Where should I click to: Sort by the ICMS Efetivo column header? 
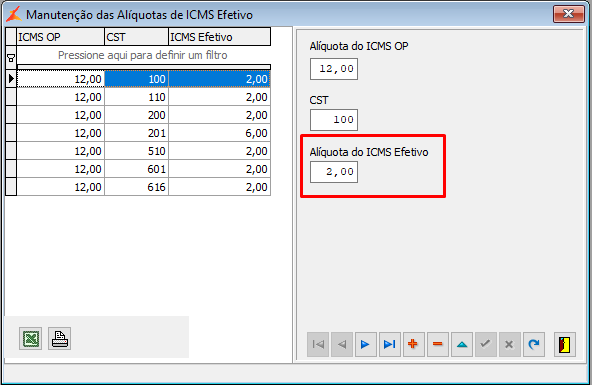coord(219,37)
